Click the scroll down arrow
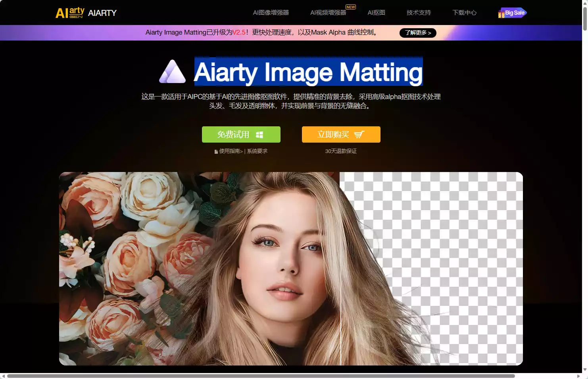588x379 pixels. pos(585,369)
